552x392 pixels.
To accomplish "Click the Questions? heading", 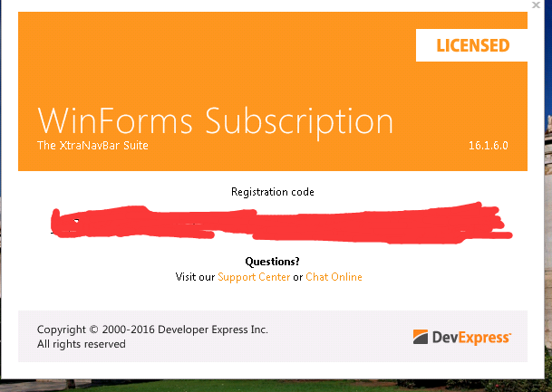I will pyautogui.click(x=273, y=262).
